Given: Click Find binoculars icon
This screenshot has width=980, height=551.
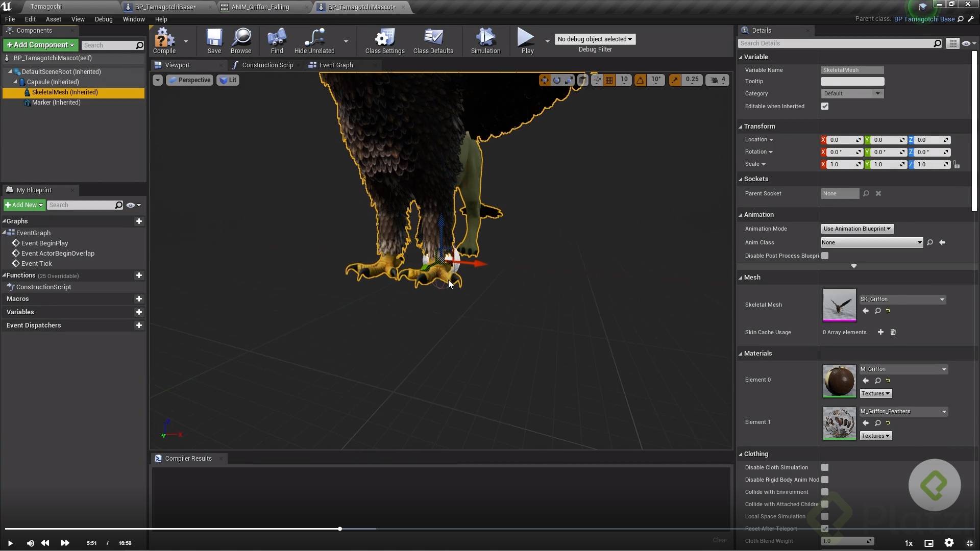Looking at the screenshot, I should click(277, 40).
